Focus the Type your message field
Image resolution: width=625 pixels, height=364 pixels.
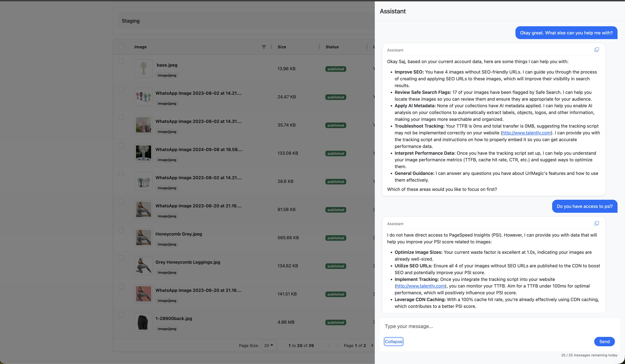tap(500, 326)
